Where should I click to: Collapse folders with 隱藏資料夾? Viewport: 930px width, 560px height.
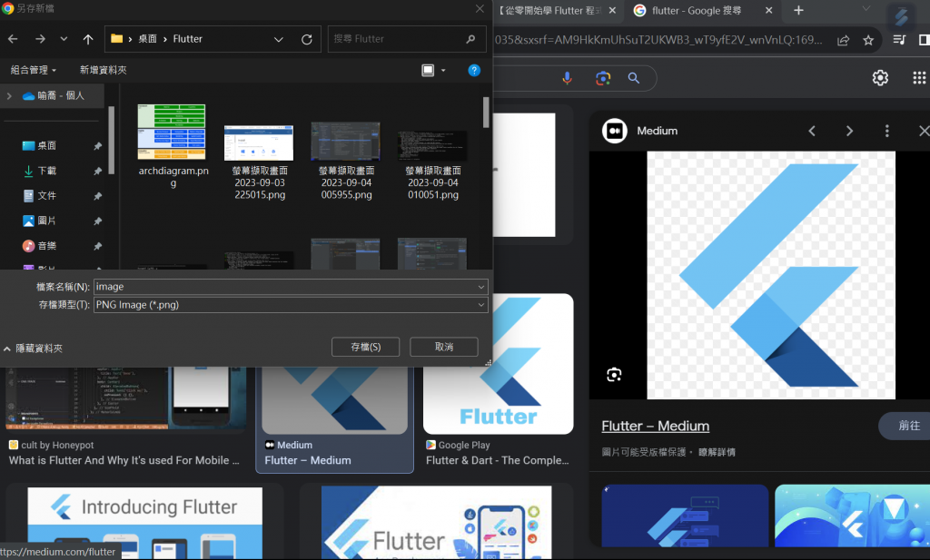34,349
